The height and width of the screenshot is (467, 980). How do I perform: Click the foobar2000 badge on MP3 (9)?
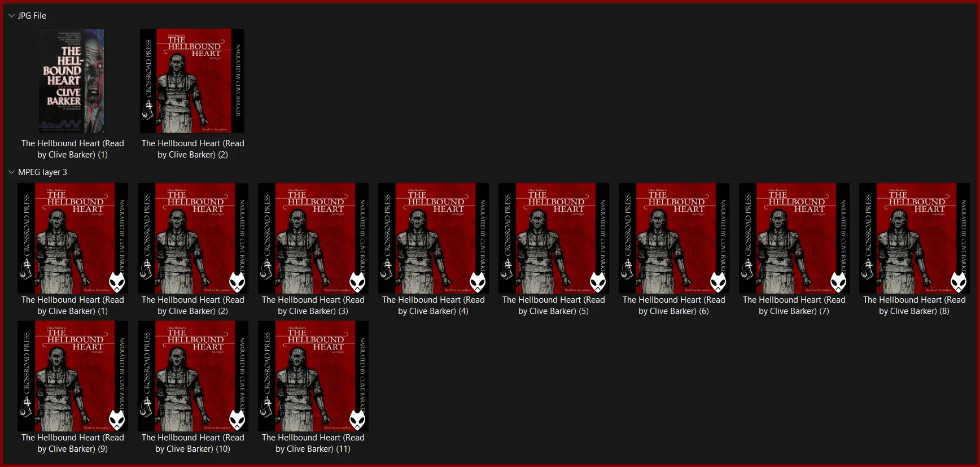point(117,420)
